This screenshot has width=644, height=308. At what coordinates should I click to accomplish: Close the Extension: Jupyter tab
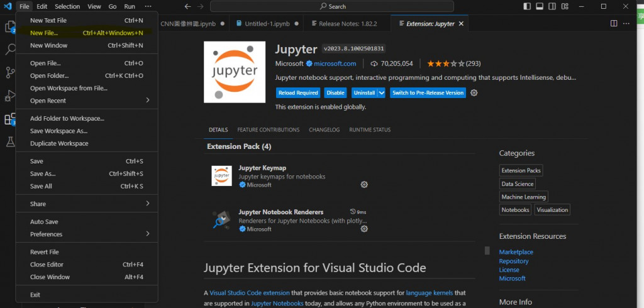pos(461,24)
